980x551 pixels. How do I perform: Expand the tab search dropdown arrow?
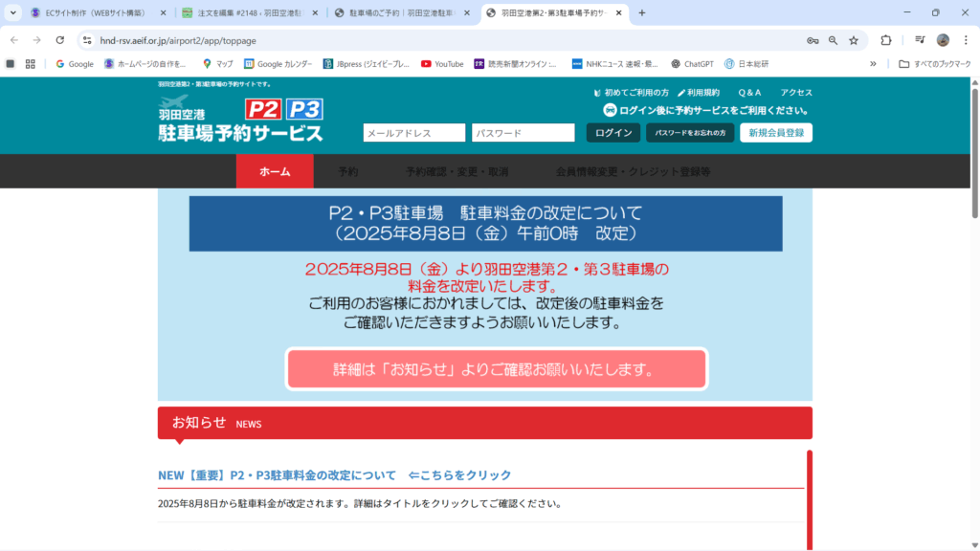point(13,13)
